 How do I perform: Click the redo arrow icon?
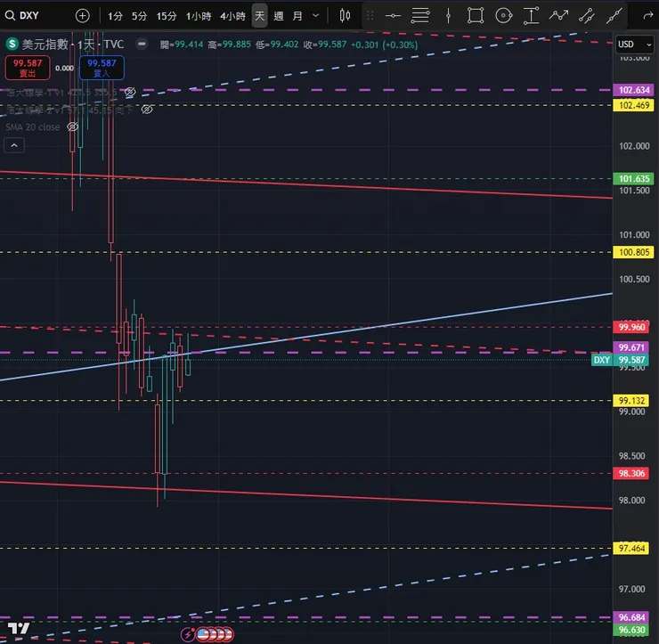point(647,16)
